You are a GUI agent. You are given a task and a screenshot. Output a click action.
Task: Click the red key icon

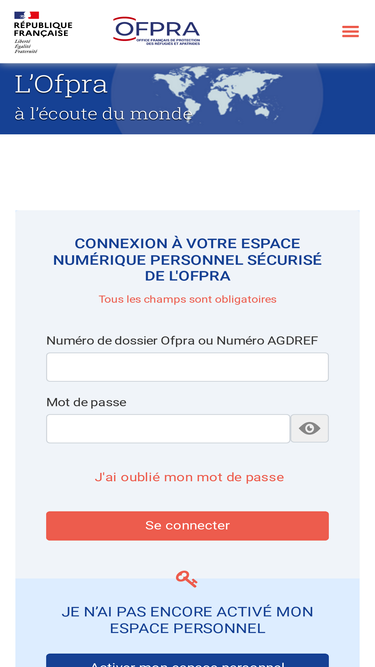coord(187,579)
